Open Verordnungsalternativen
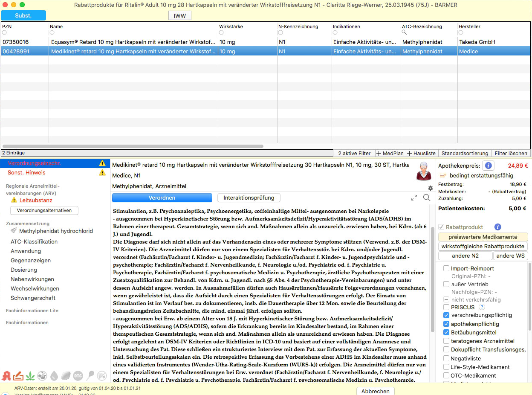This screenshot has height=395, width=532. click(44, 210)
